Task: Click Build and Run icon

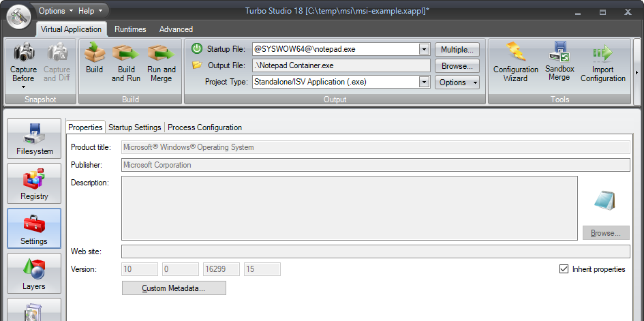Action: coord(126,52)
